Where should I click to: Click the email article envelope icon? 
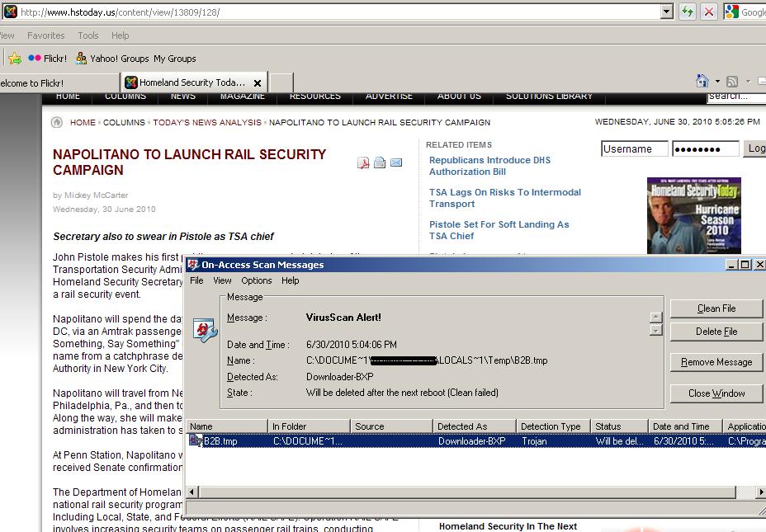pos(396,162)
